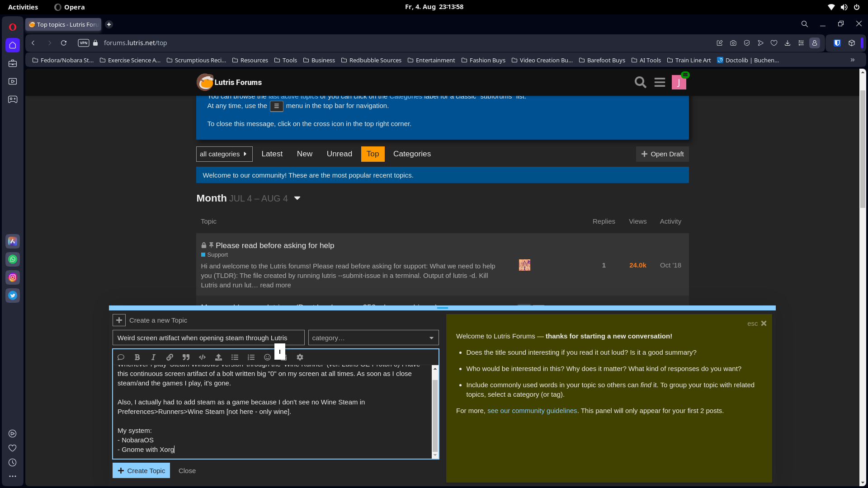Click the topic title input field

point(208,338)
